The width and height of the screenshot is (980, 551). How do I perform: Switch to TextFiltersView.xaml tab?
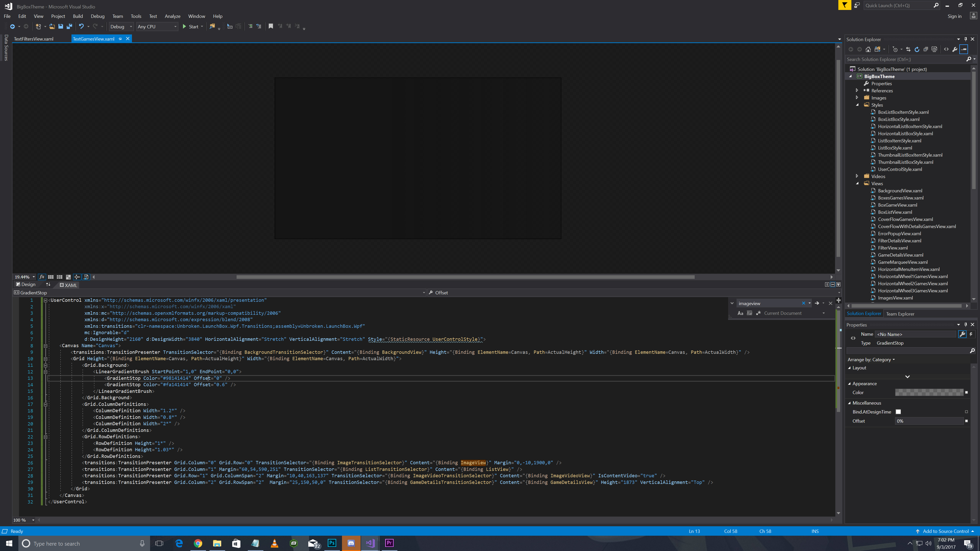tap(33, 39)
